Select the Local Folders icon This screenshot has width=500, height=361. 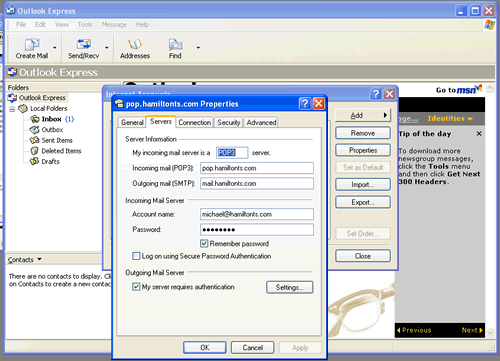[23, 108]
